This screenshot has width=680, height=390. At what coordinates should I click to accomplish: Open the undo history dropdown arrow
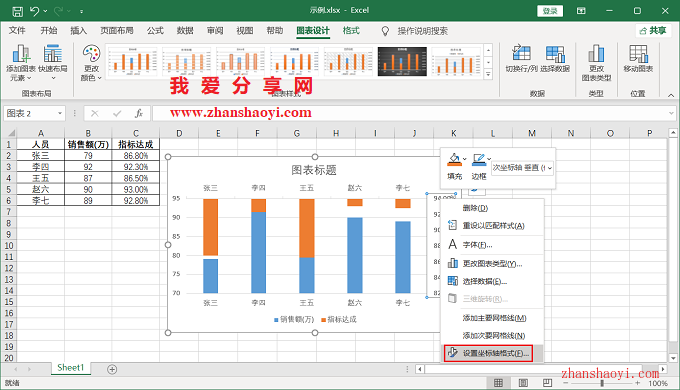[45, 11]
